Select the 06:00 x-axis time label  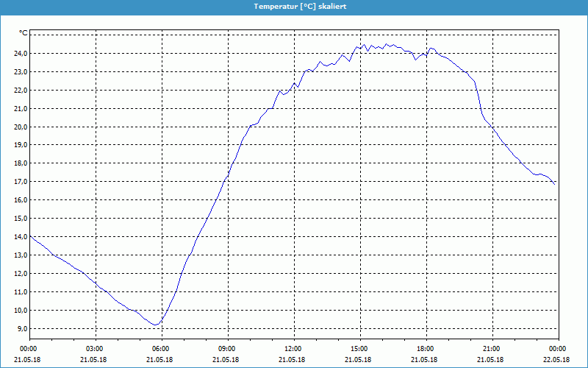pos(160,349)
